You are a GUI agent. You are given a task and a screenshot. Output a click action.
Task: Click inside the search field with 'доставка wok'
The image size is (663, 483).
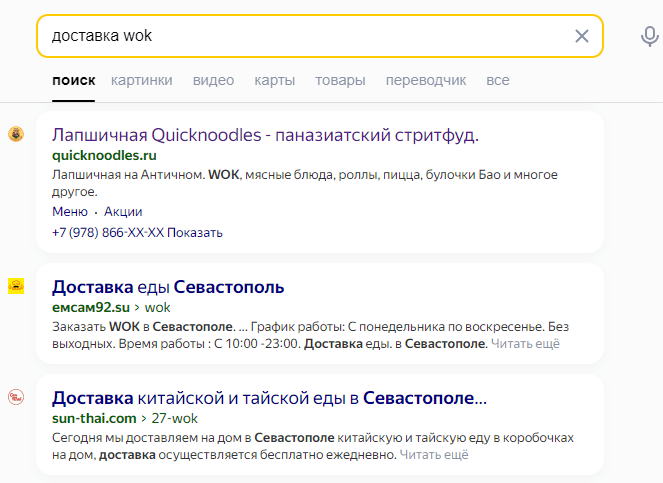click(x=300, y=36)
